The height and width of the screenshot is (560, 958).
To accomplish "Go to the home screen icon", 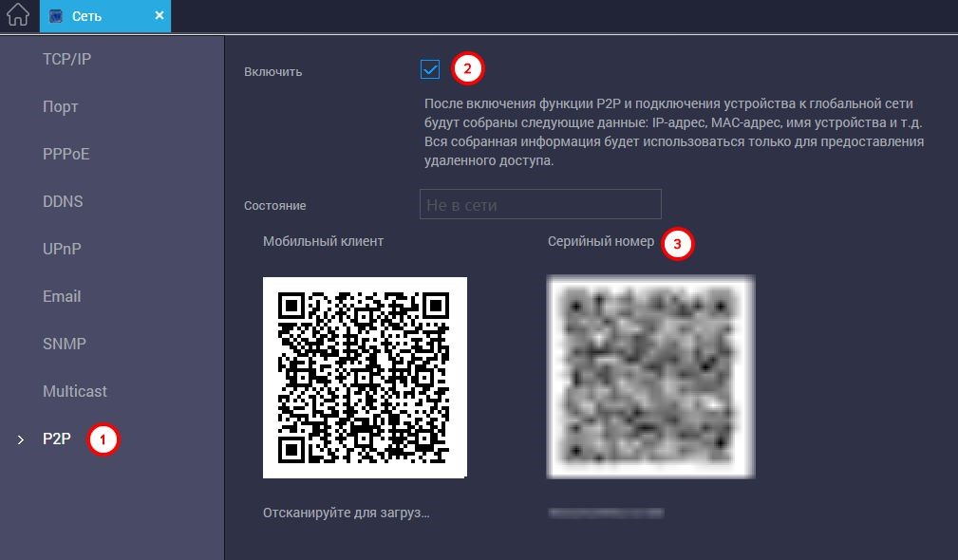I will (x=18, y=15).
